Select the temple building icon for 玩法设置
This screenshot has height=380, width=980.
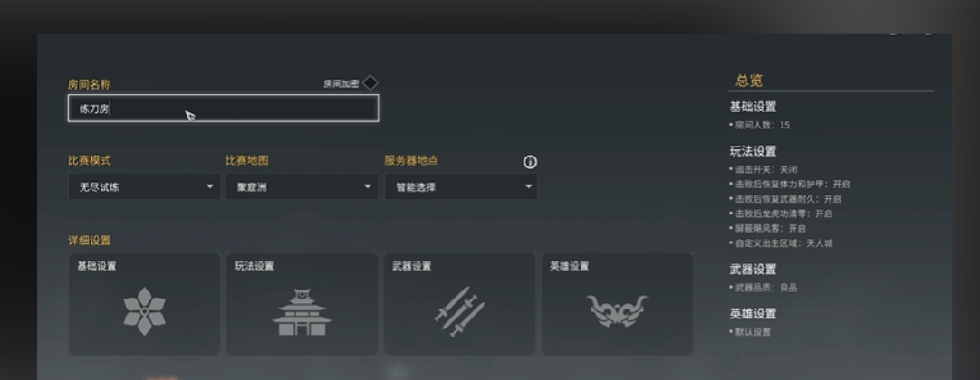[302, 311]
